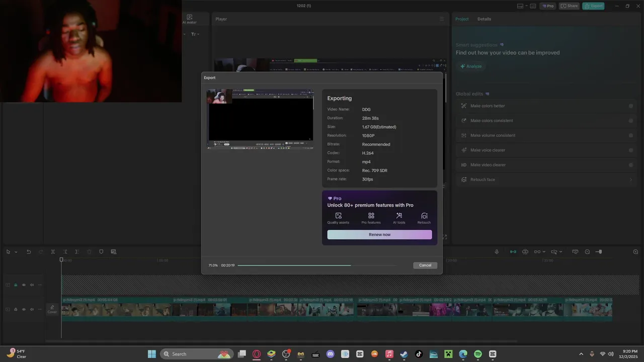Open more options for main track
The height and width of the screenshot is (362, 644).
pyautogui.click(x=40, y=309)
